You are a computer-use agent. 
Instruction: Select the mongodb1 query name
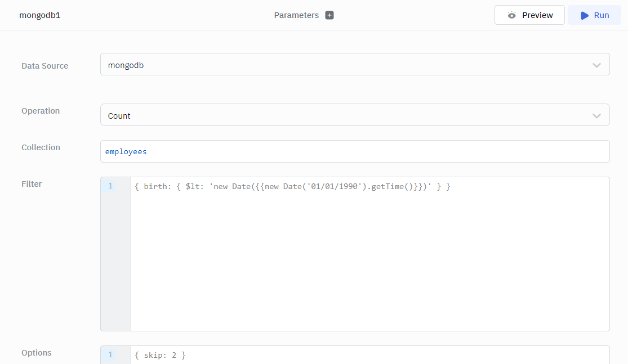coord(40,15)
